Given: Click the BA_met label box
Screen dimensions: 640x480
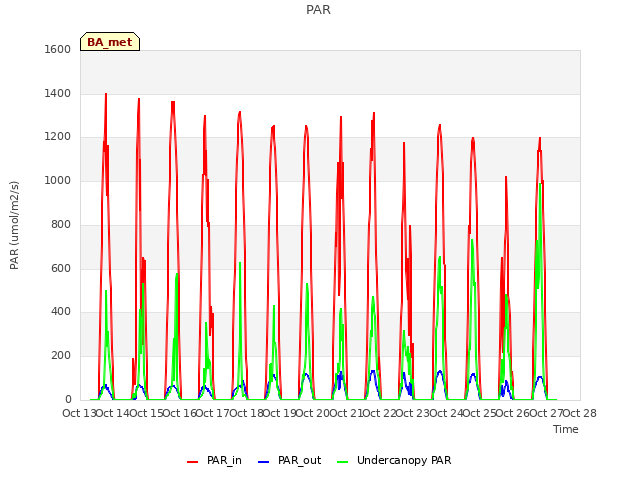Looking at the screenshot, I should pos(110,42).
